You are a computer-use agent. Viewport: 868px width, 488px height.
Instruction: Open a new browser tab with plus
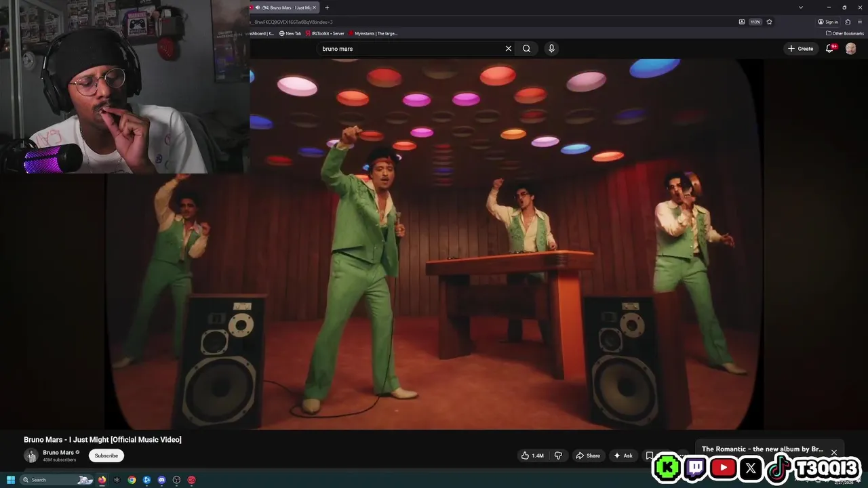coord(327,7)
